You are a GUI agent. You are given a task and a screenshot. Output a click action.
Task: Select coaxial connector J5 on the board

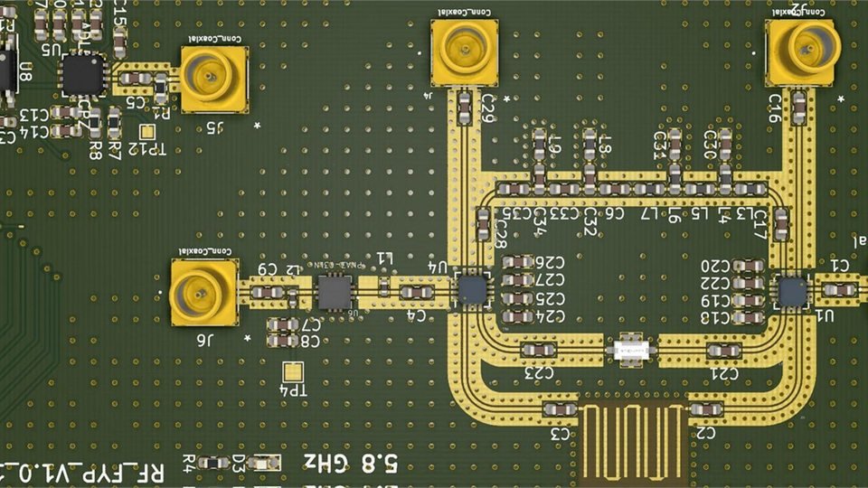214,80
